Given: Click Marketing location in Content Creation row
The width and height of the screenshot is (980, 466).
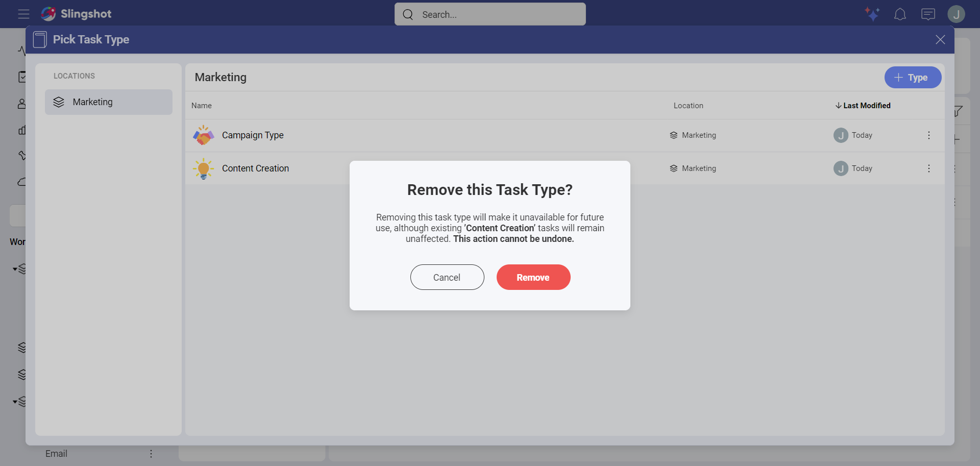Looking at the screenshot, I should (x=693, y=168).
